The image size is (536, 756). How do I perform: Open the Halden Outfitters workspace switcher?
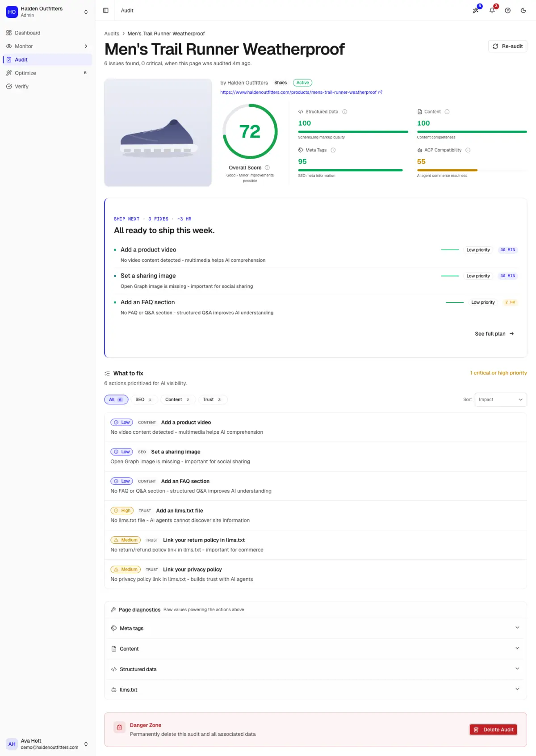click(x=47, y=12)
